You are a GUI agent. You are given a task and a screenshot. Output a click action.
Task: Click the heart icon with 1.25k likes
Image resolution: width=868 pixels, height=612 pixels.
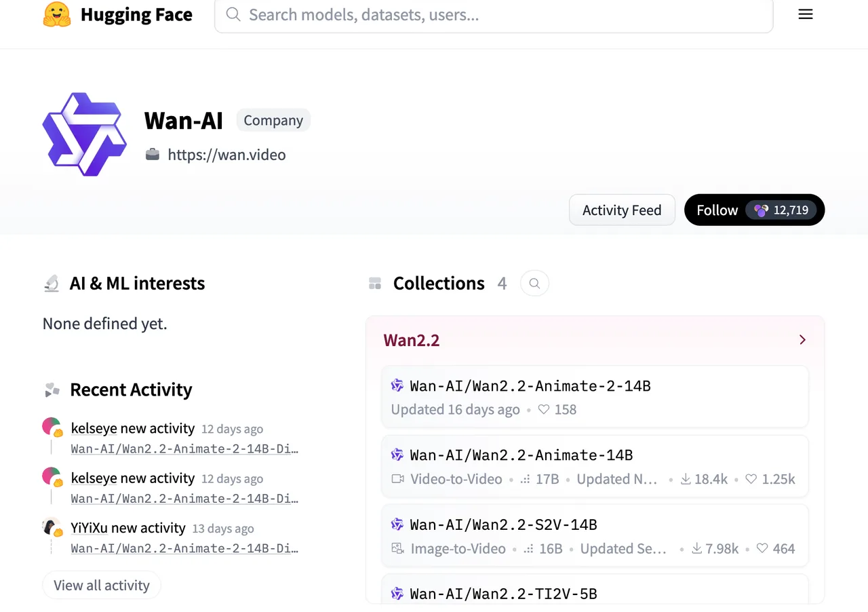pyautogui.click(x=751, y=479)
